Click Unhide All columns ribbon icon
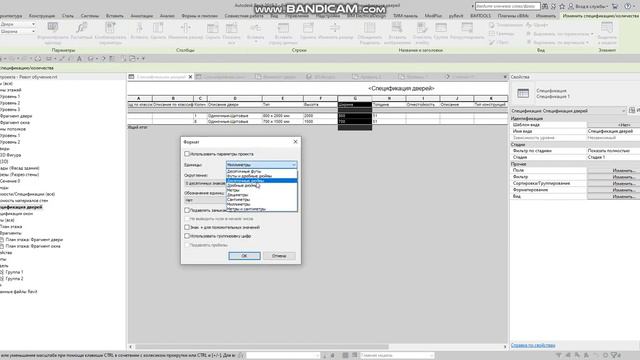Viewport: 640px width, 360px height. 231,28
